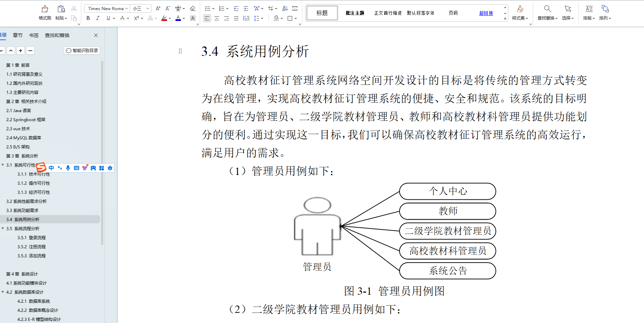Image resolution: width=644 pixels, height=323 pixels.
Task: Apply center alignment from the paragraph toolbar
Action: [x=217, y=18]
